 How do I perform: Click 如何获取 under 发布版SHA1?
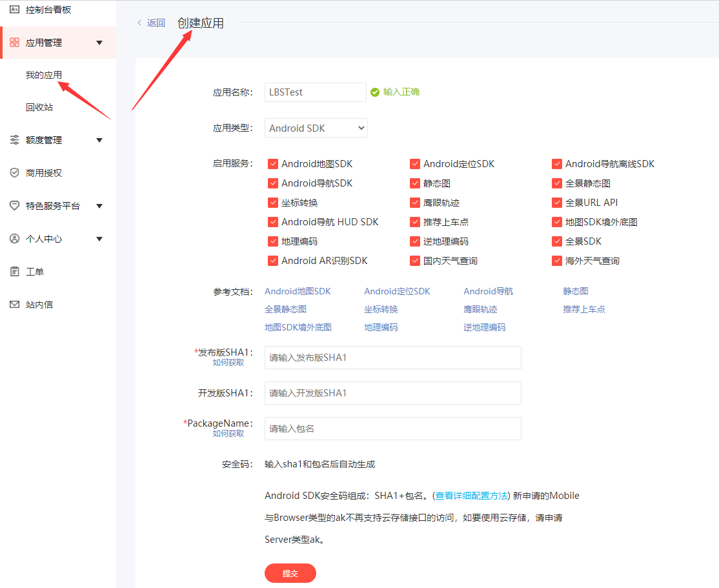point(230,363)
